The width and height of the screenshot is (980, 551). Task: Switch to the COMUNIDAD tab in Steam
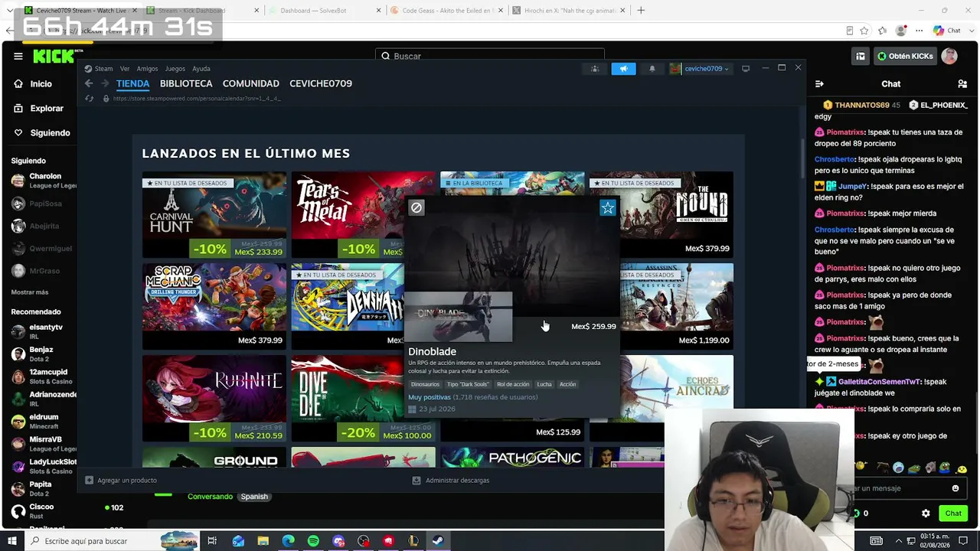tap(251, 83)
